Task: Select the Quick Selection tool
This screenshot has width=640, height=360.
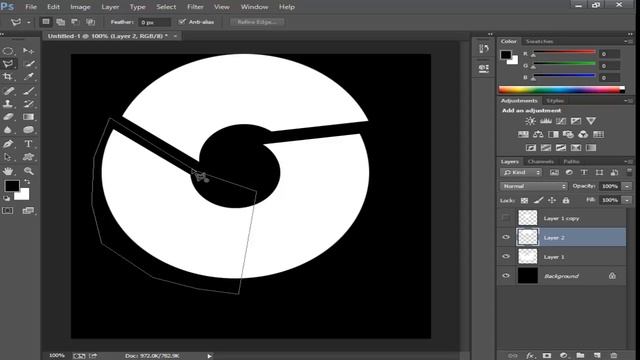Action: coord(28,64)
